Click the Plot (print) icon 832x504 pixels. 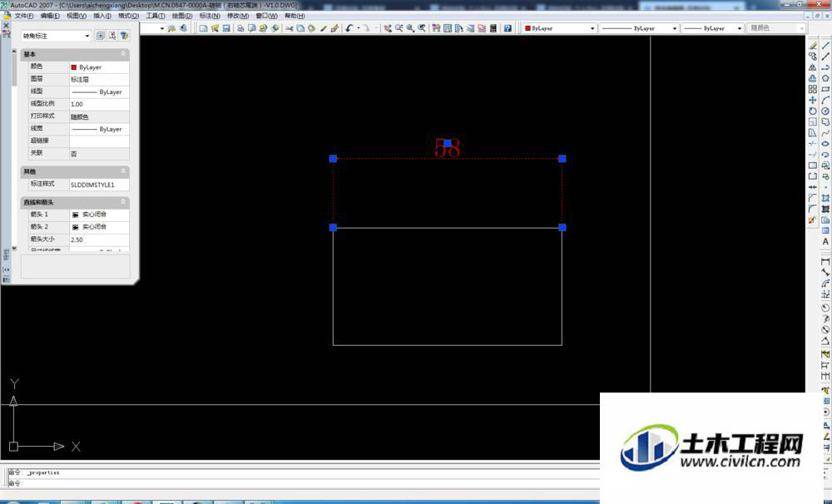[x=240, y=28]
